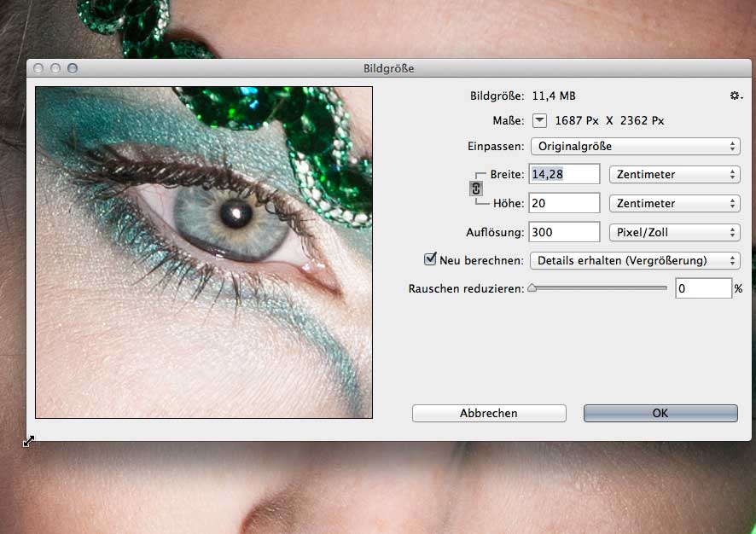Open the resampling method dropdown Details erhalten

click(635, 261)
